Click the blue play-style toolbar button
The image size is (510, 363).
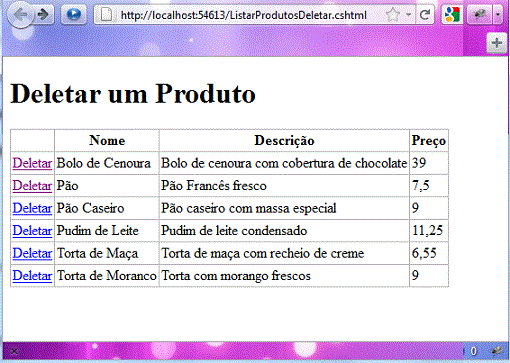click(x=73, y=15)
